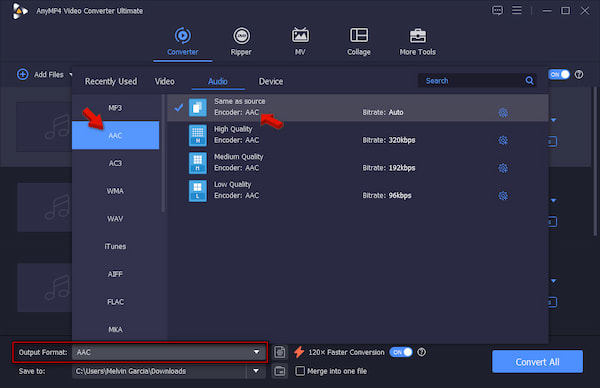The height and width of the screenshot is (388, 600).
Task: Open settings gear for High Quality
Action: 503,140
